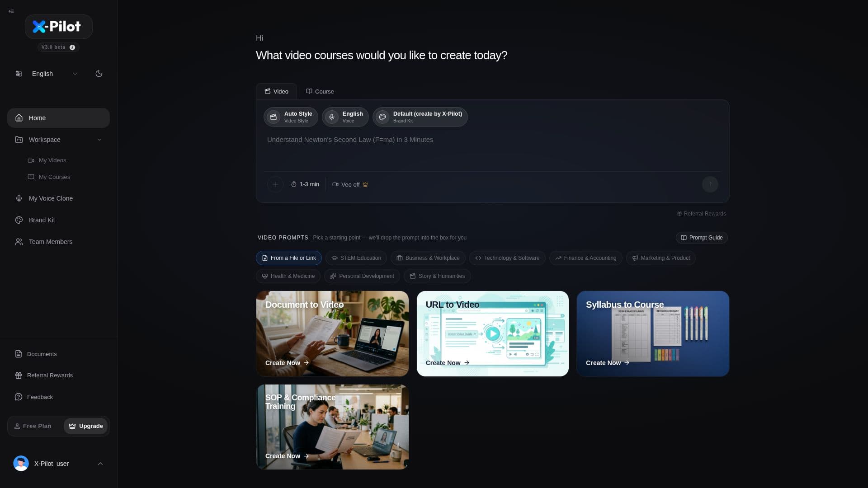
Task: Select the Finance & Accounting category chip
Action: pos(586,258)
